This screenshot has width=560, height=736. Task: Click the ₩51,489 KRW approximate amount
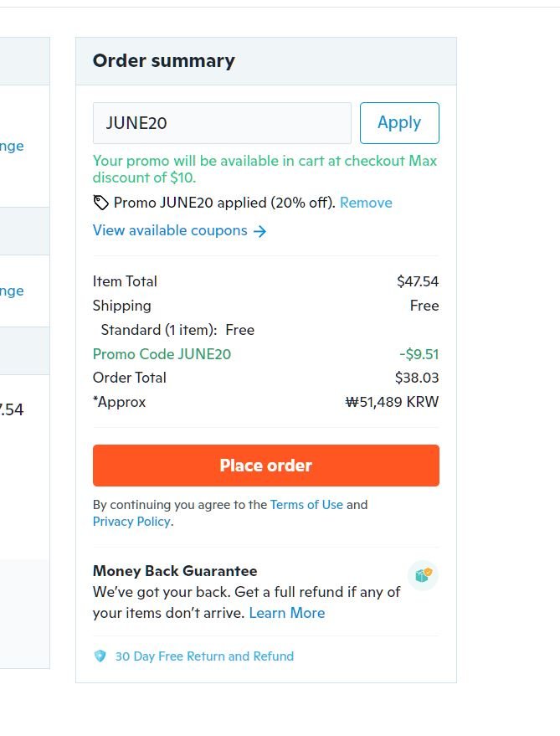point(392,402)
